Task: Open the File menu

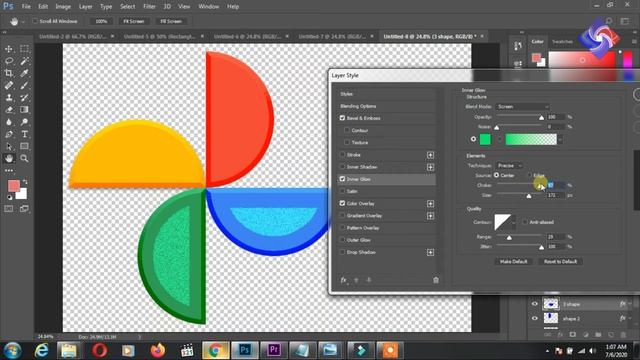Action: click(x=26, y=7)
